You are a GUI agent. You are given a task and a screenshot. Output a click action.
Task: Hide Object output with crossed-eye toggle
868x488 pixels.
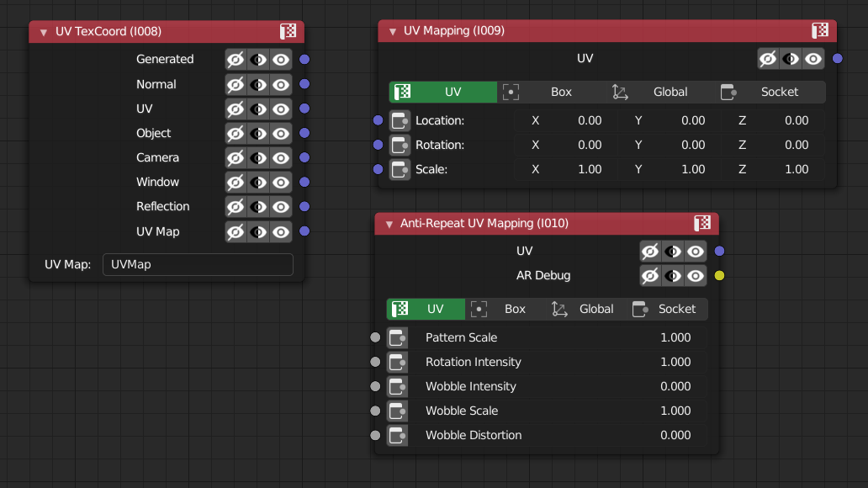coord(236,133)
